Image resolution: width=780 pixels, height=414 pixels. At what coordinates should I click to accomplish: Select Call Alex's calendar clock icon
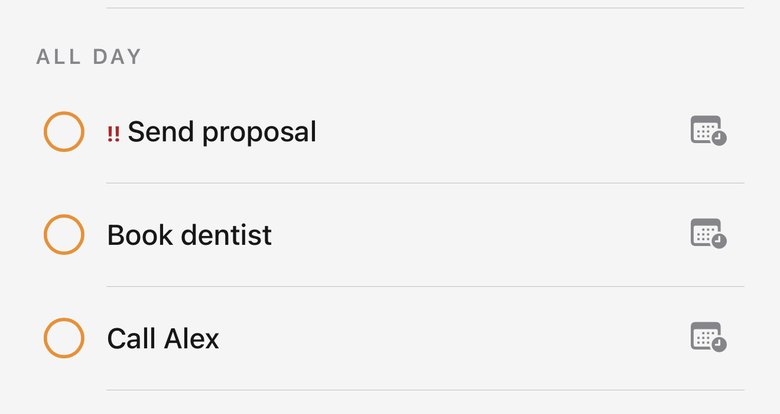(x=708, y=337)
